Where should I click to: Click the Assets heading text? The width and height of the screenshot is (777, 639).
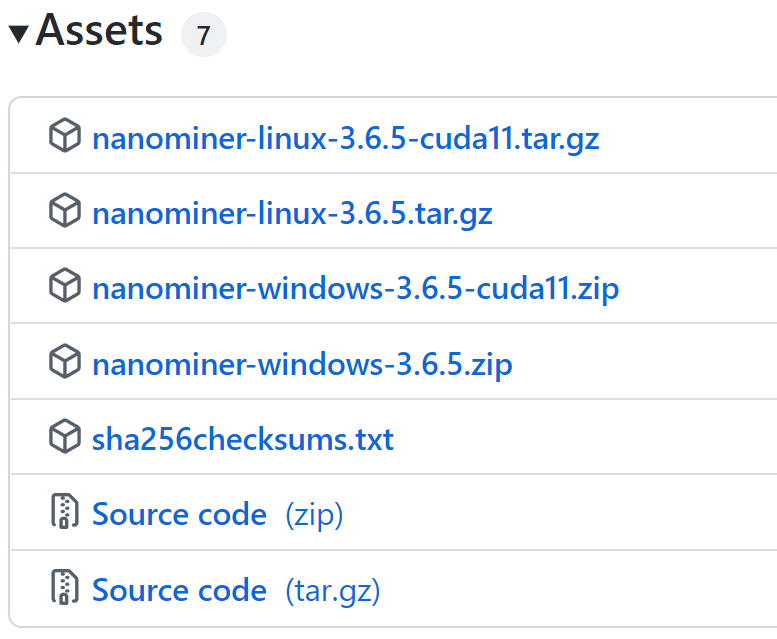pyautogui.click(x=99, y=32)
